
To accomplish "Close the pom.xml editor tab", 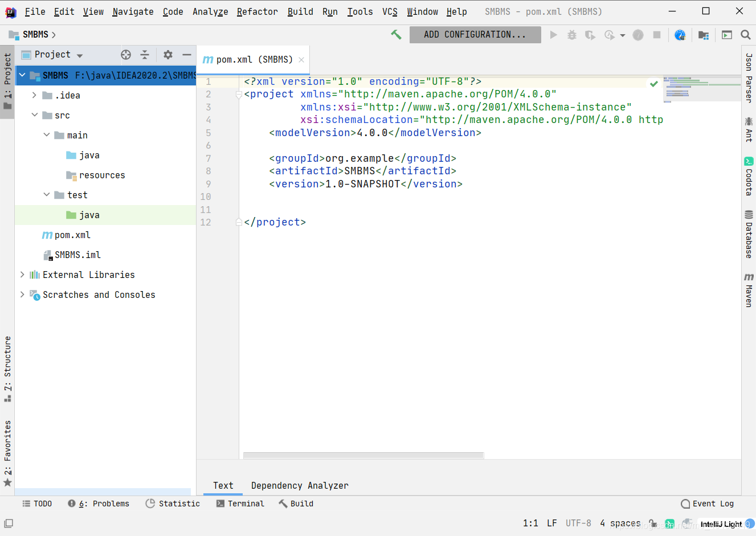I will tap(301, 60).
